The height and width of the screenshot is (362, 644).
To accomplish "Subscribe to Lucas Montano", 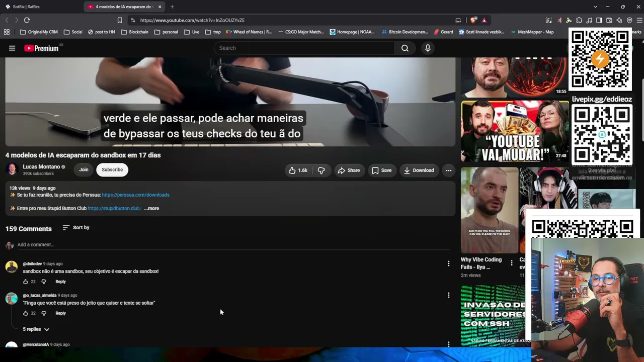I will 112,170.
